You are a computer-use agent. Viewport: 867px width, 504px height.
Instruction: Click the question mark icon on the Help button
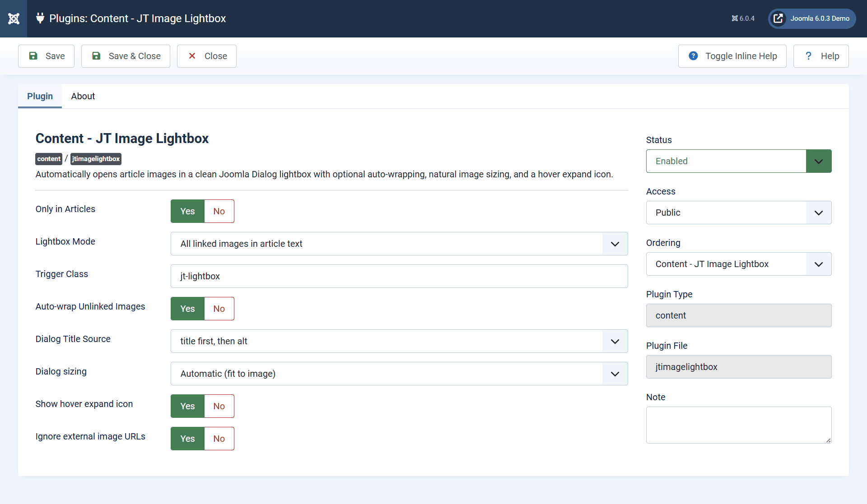pos(809,56)
